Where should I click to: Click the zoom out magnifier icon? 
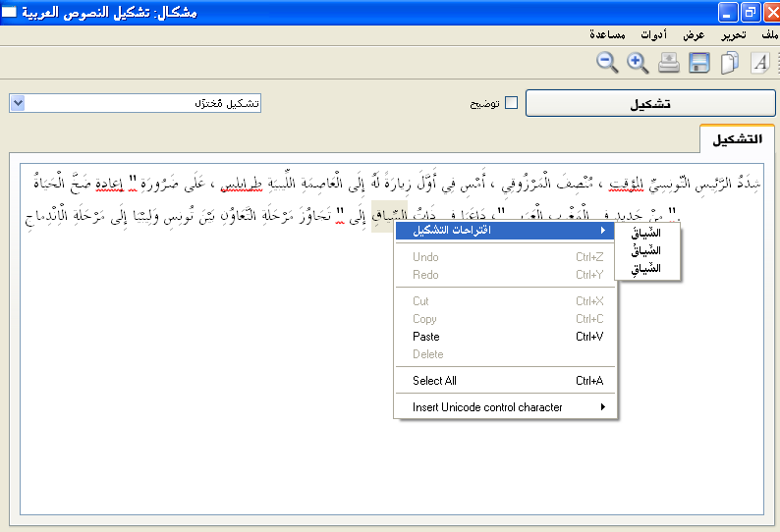click(x=607, y=63)
